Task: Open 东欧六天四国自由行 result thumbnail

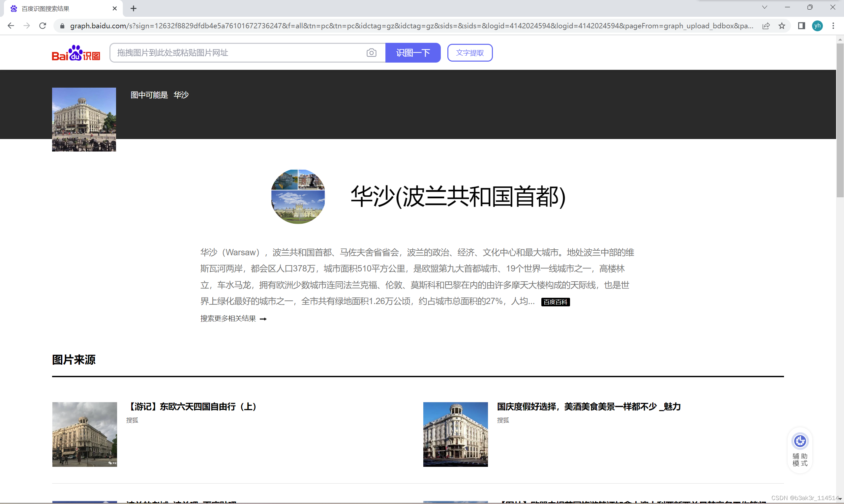Action: [x=85, y=434]
